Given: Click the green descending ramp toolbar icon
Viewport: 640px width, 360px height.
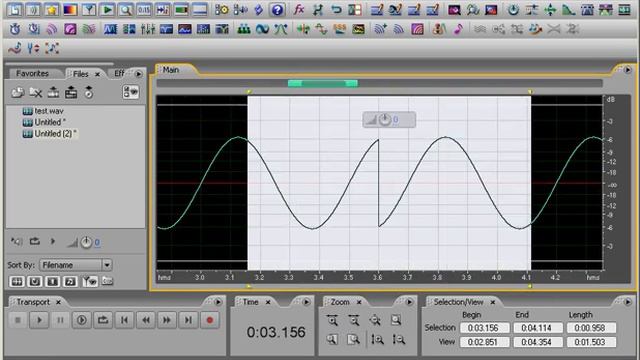Looking at the screenshot, I should (569, 9).
